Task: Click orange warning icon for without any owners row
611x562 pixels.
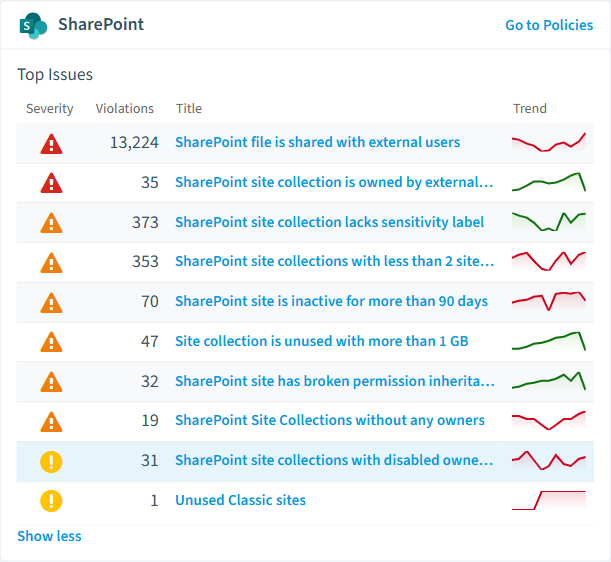Action: (x=51, y=422)
